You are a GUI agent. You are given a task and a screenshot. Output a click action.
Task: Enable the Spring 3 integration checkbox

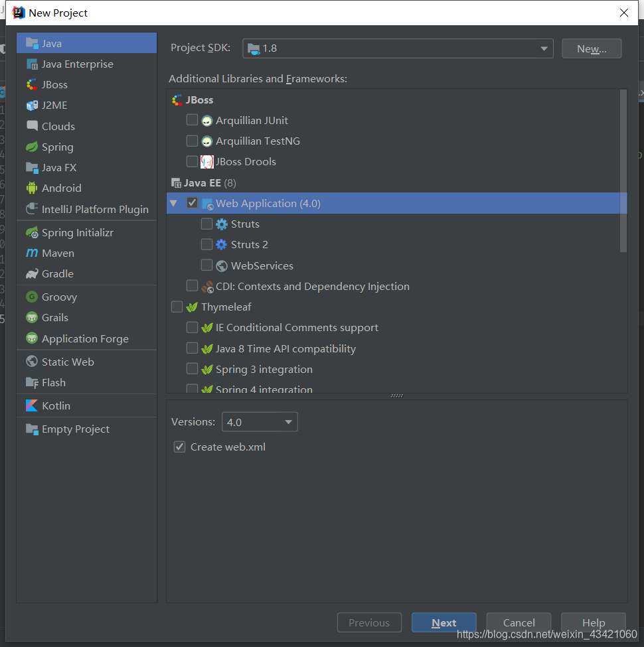pos(192,368)
